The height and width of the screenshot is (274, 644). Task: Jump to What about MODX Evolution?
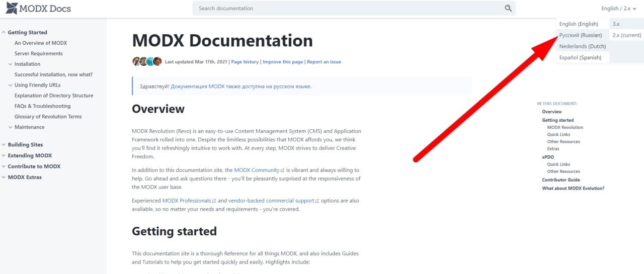pos(573,189)
